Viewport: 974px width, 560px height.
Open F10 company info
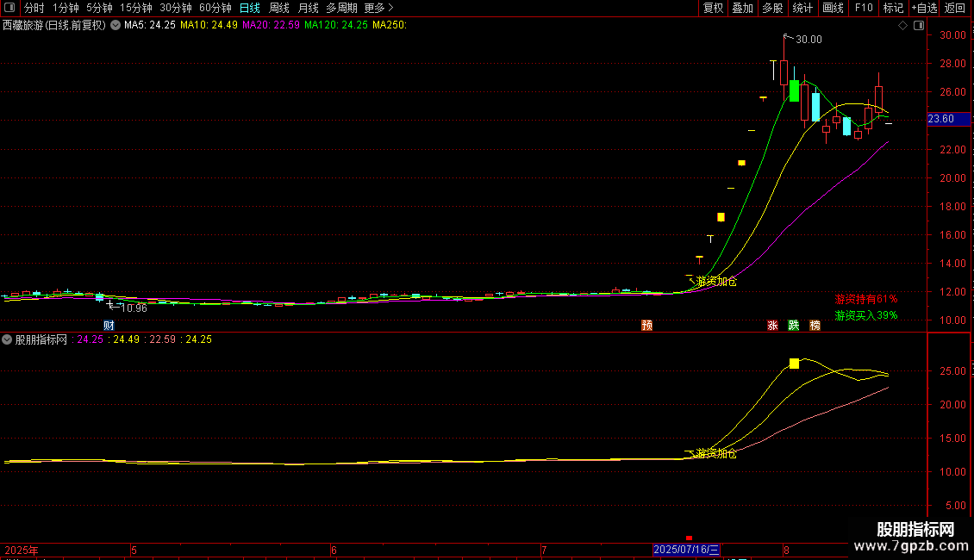click(x=864, y=8)
